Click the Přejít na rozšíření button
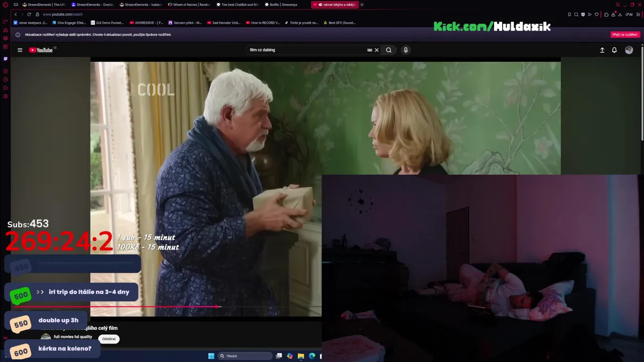This screenshot has height=362, width=644. pyautogui.click(x=625, y=35)
